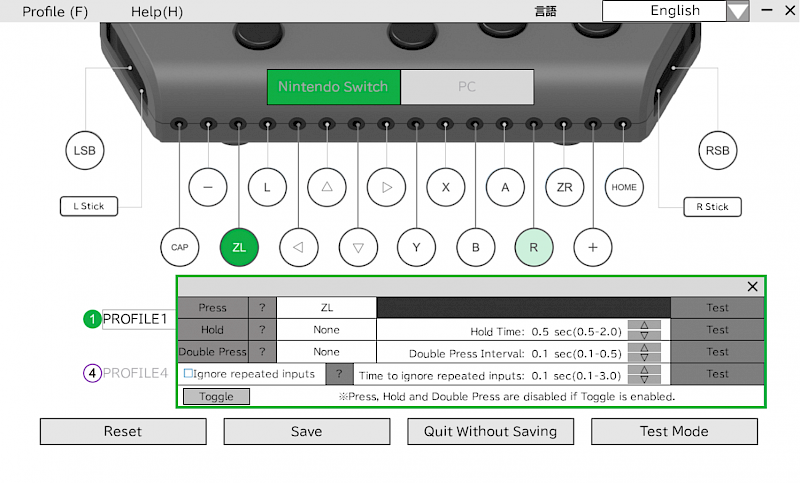Click the Press row label

[x=213, y=308]
